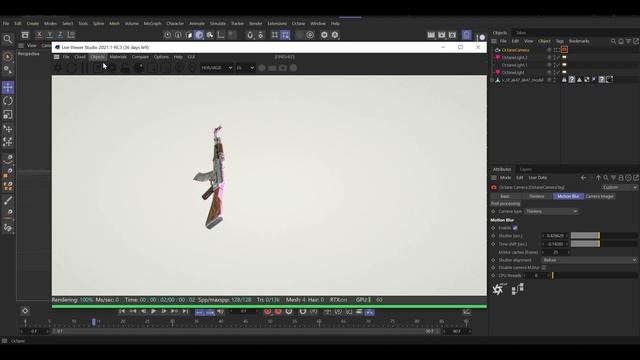Click the autokey red button

click(x=278, y=311)
